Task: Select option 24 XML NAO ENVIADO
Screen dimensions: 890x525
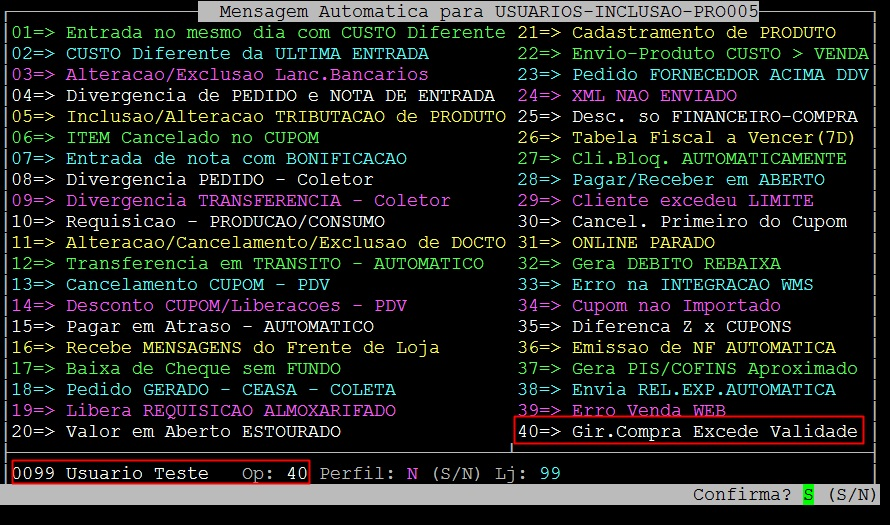Action: click(627, 96)
